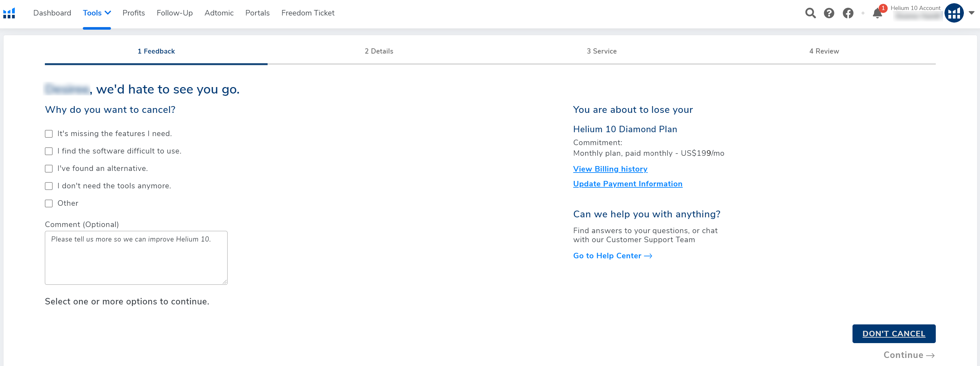The height and width of the screenshot is (366, 980).
Task: Select the 3 Service step tab
Action: (601, 51)
